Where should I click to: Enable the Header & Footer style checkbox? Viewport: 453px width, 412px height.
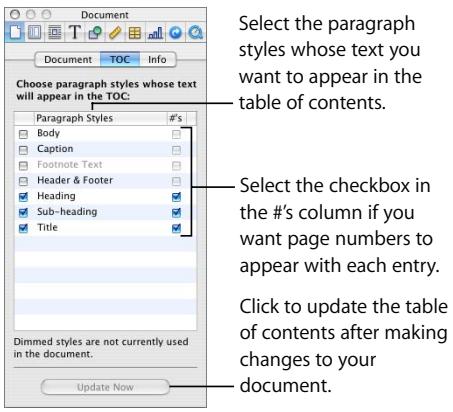tap(23, 181)
